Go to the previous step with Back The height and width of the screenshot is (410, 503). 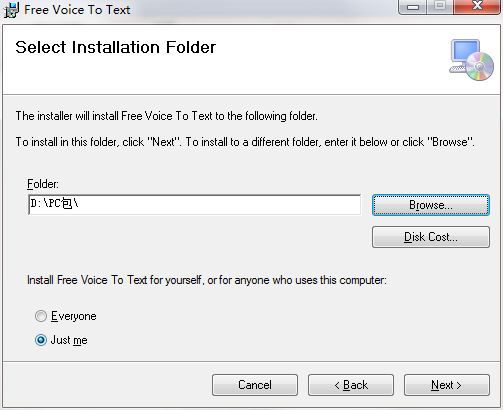tap(351, 385)
